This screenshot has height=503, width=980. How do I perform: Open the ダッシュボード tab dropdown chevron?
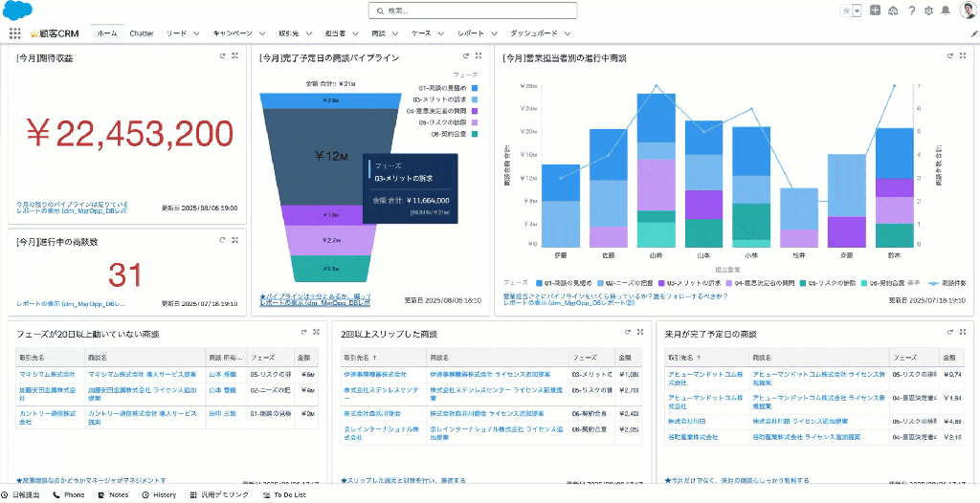tap(568, 33)
